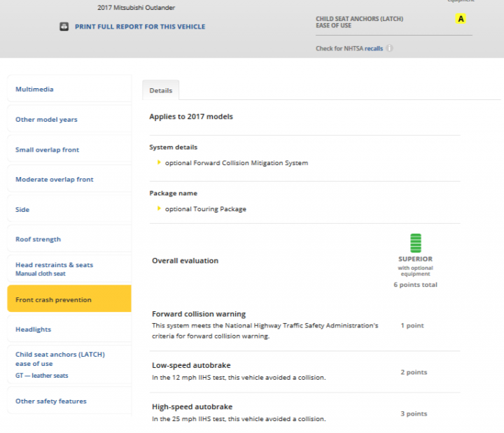Select Small overlap front in the sidebar
Image resolution: width=504 pixels, height=433 pixels.
[69, 150]
